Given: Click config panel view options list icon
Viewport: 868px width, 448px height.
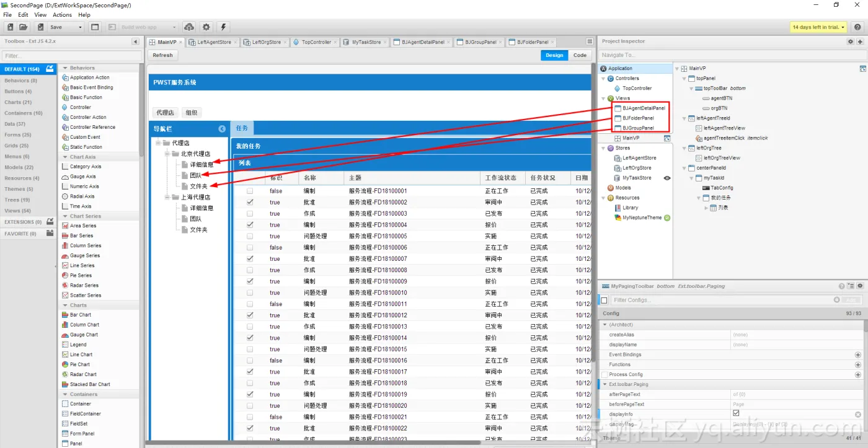Looking at the screenshot, I should coord(851,286).
